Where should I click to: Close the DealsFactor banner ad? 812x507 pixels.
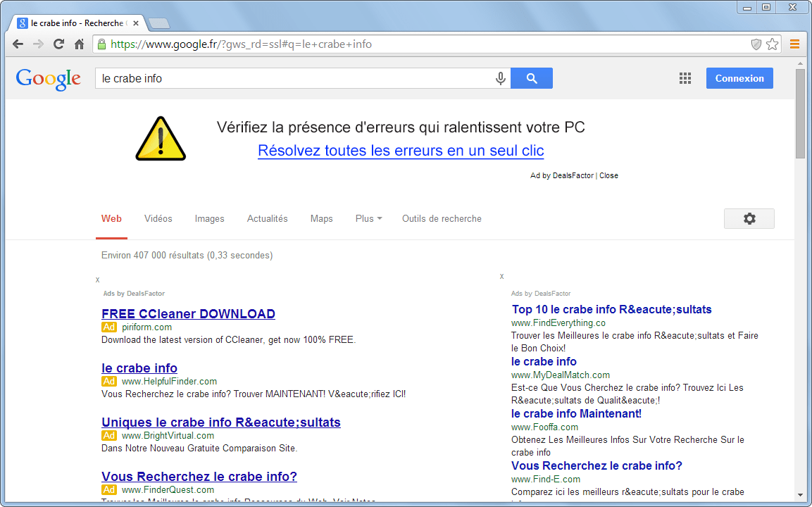(x=608, y=175)
